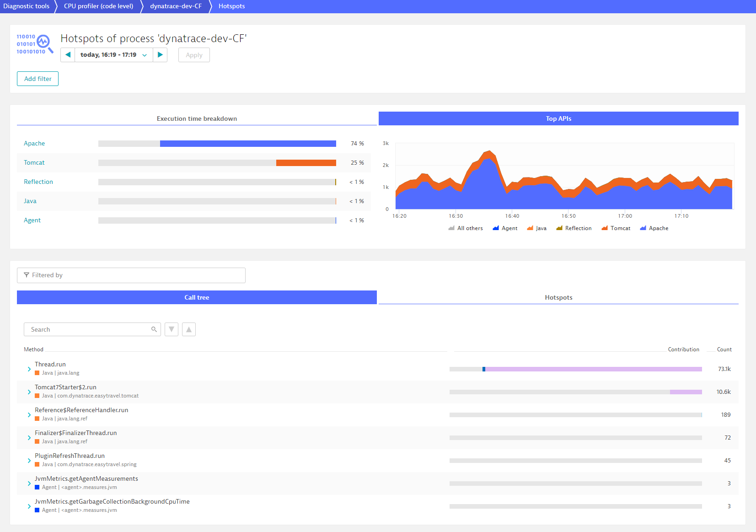This screenshot has height=532, width=756.
Task: Toggle Apache series in chart legend
Action: (654, 228)
